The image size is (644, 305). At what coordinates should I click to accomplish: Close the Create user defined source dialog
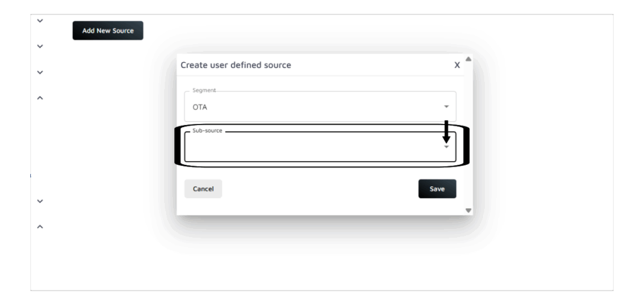point(457,65)
